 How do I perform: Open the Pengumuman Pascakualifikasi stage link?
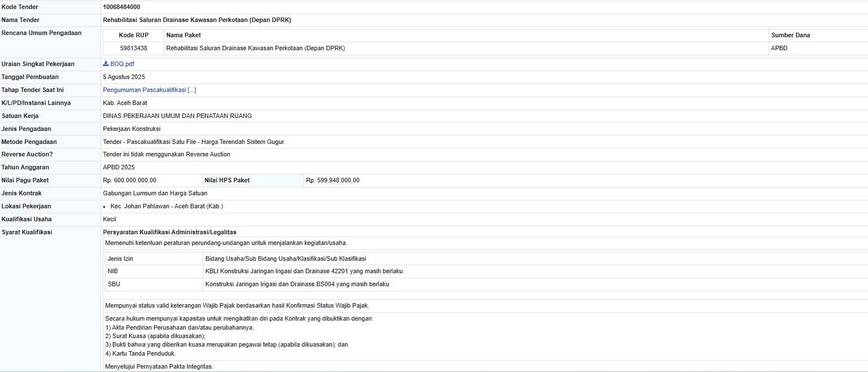[144, 90]
